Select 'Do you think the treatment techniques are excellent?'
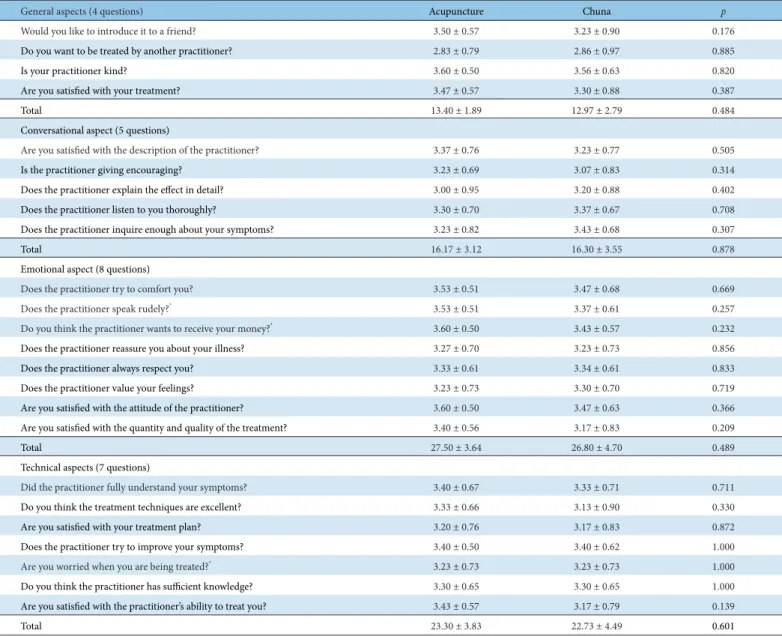The height and width of the screenshot is (636, 782). tap(131, 507)
